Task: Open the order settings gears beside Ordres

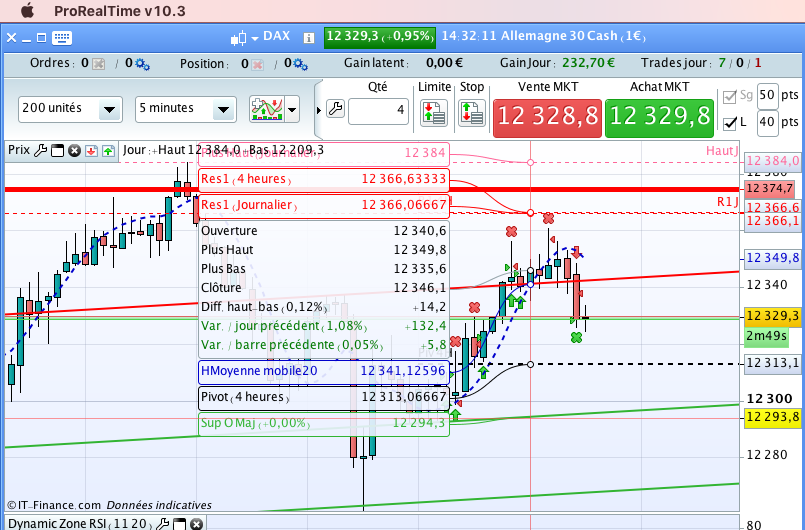Action: 142,64
